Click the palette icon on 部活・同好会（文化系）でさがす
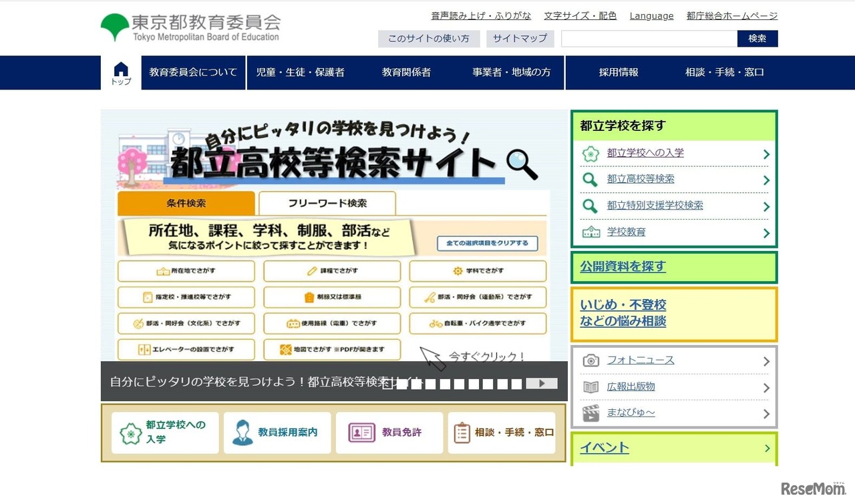Image resolution: width=855 pixels, height=504 pixels. point(138,324)
